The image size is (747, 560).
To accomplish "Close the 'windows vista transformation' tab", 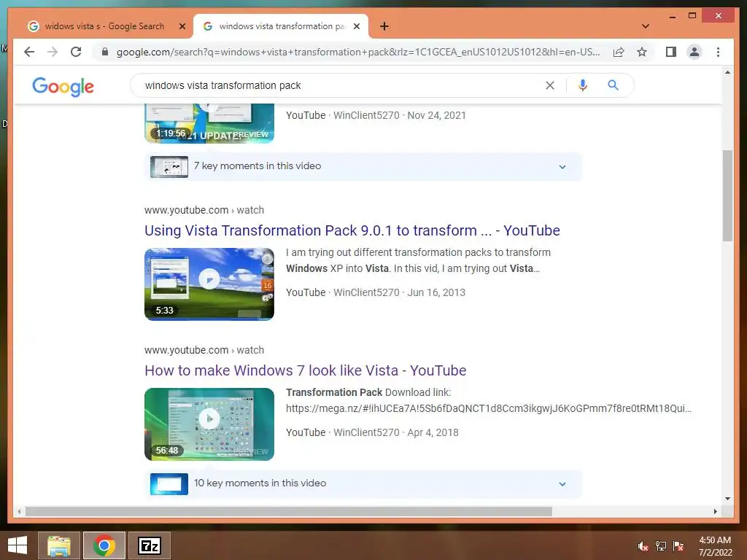I will click(356, 26).
